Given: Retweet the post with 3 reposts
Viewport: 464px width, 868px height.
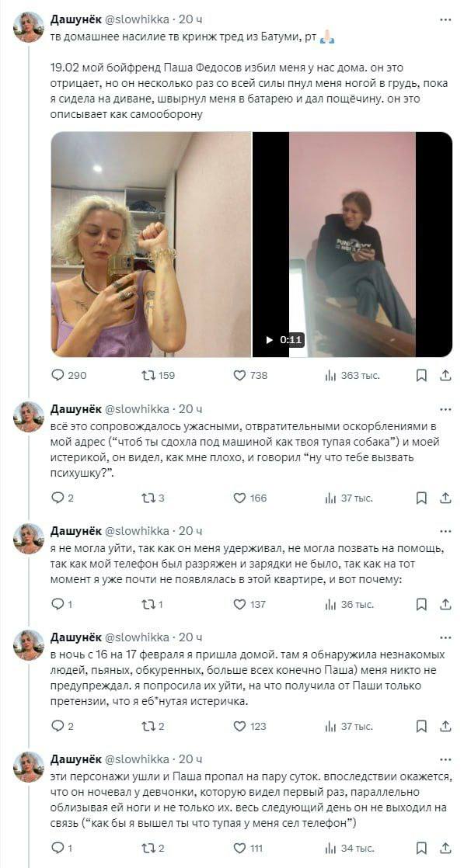Looking at the screenshot, I should tap(154, 498).
